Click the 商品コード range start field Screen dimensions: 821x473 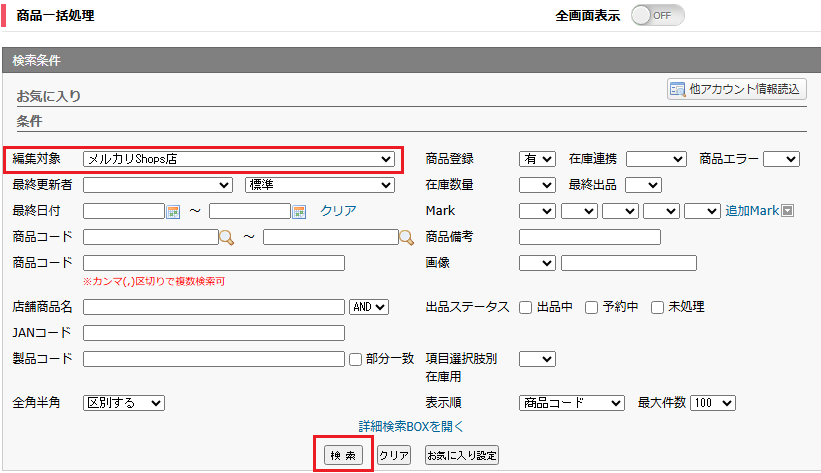[x=151, y=237]
